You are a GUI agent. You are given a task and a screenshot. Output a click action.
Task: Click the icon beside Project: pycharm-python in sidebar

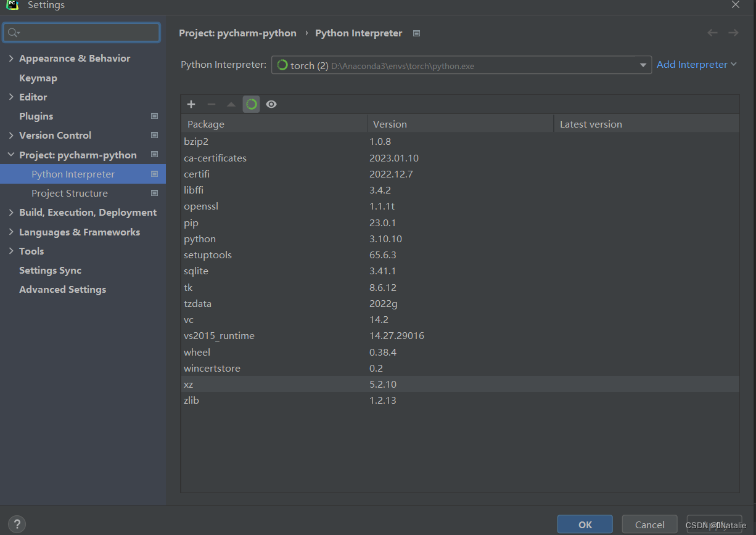154,155
